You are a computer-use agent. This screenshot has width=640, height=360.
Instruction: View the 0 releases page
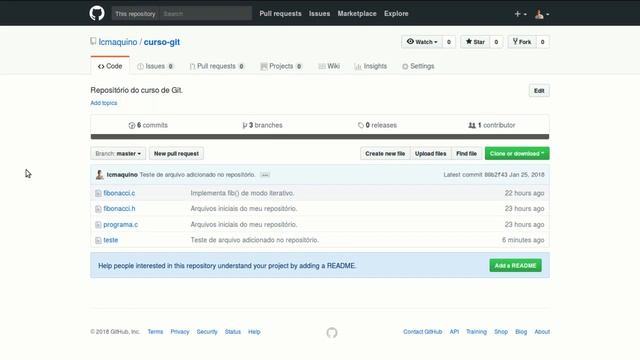coord(377,125)
